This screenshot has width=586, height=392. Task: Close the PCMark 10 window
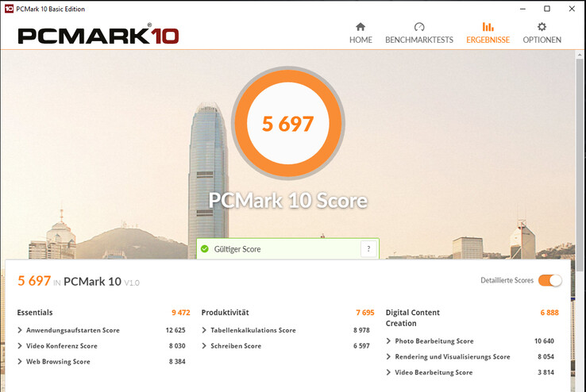(572, 9)
